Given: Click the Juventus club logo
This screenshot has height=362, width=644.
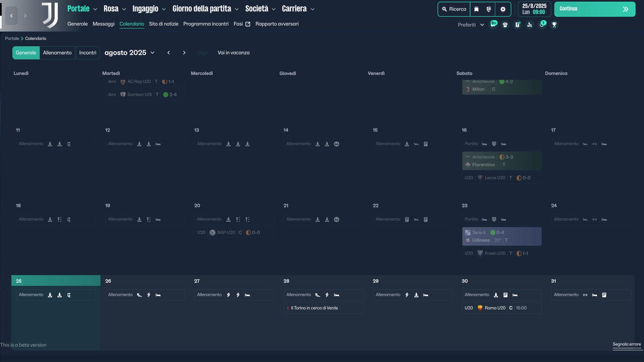Looking at the screenshot, I should (x=50, y=15).
